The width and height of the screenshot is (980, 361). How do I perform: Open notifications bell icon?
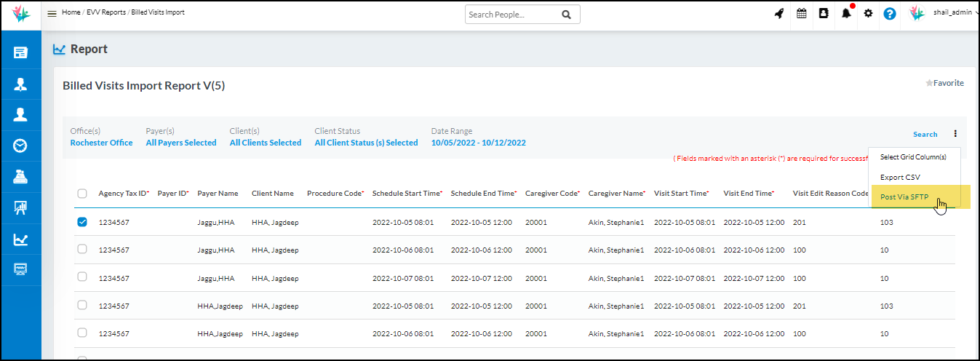tap(846, 14)
